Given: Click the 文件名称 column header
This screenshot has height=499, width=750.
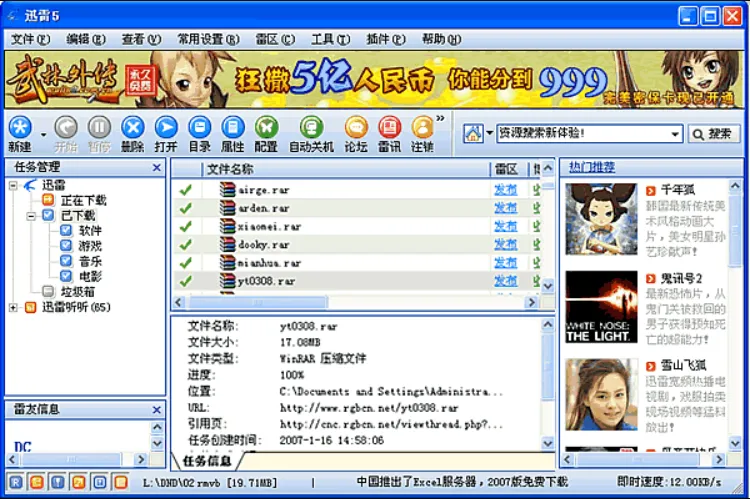Looking at the screenshot, I should coord(346,169).
